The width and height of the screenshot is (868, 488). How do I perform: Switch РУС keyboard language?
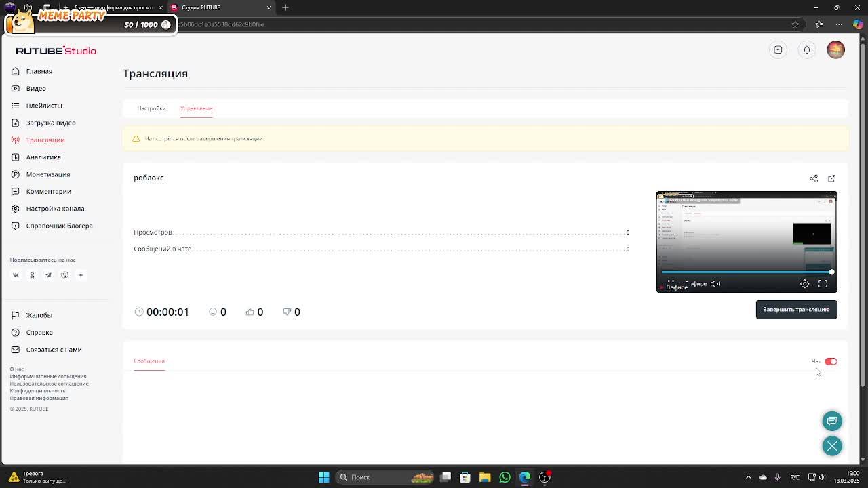tap(795, 477)
